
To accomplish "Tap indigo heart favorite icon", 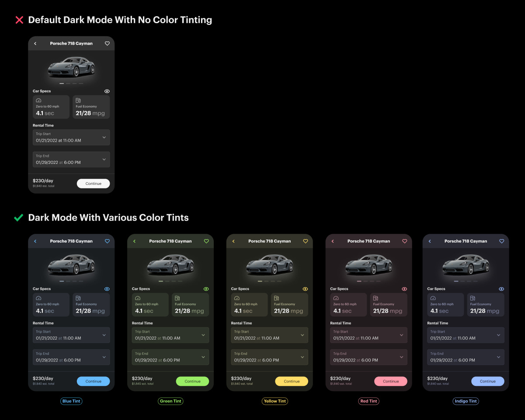I will (x=501, y=241).
